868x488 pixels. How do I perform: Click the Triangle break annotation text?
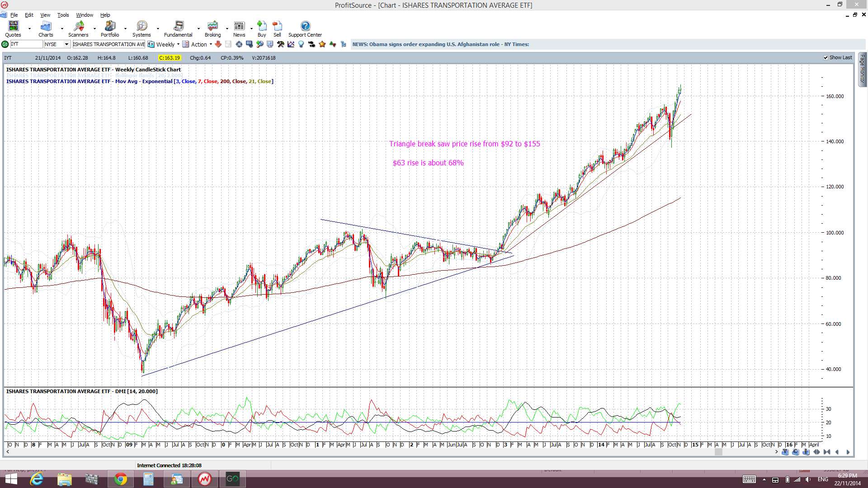pyautogui.click(x=464, y=144)
